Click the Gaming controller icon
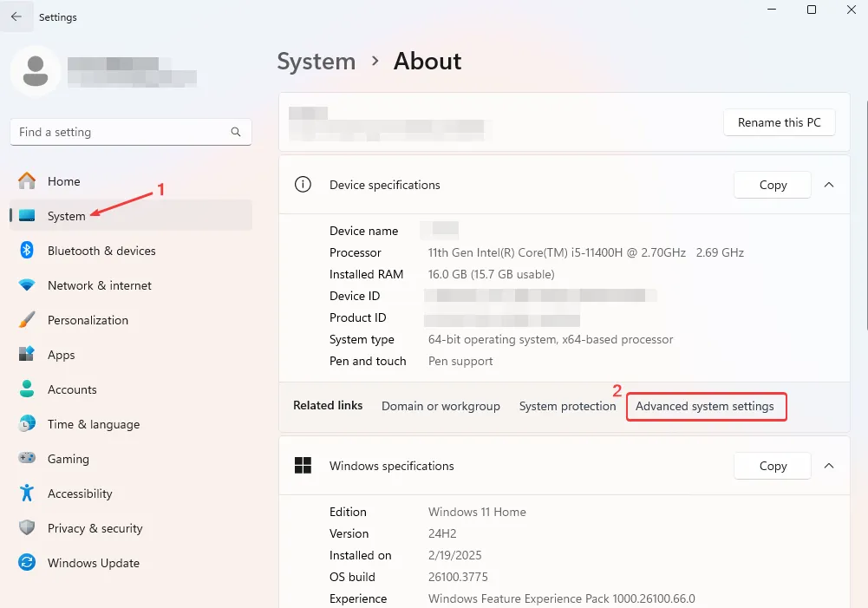This screenshot has height=608, width=868. pyautogui.click(x=27, y=459)
